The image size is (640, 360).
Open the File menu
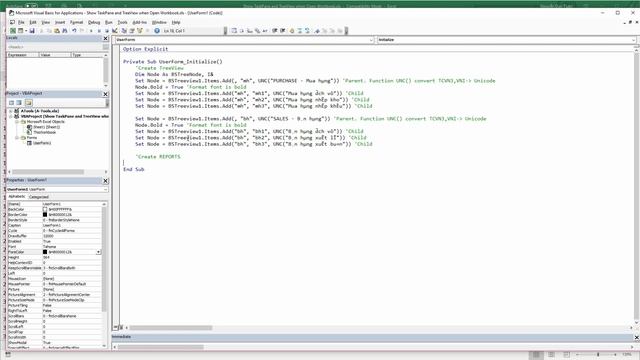point(21,22)
